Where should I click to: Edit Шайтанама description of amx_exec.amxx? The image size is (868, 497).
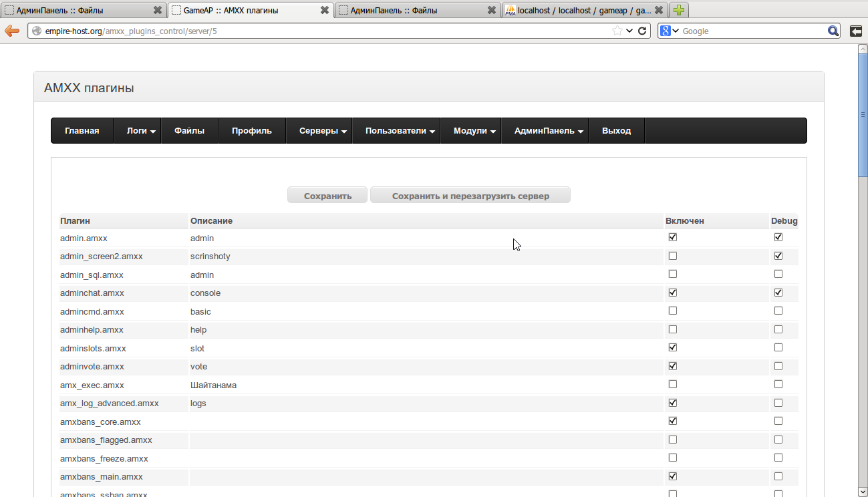pyautogui.click(x=426, y=385)
